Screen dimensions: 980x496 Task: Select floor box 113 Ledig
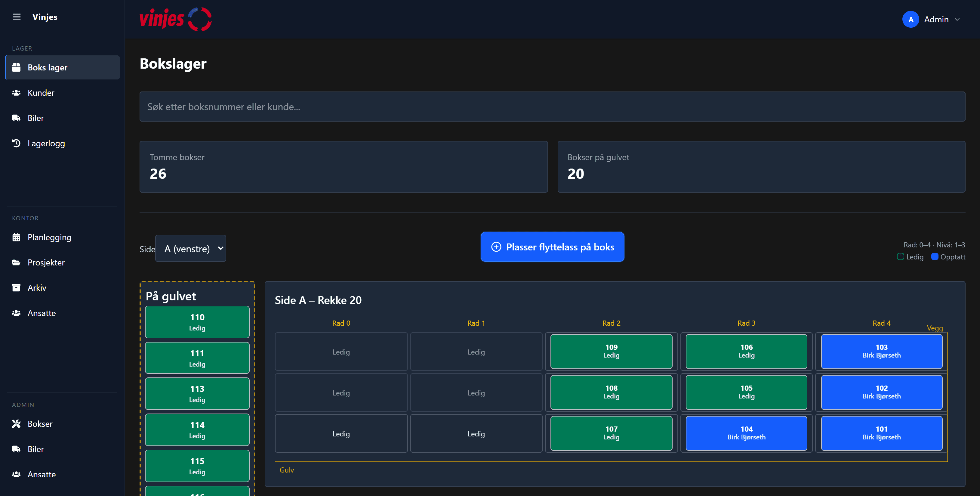[x=197, y=394]
